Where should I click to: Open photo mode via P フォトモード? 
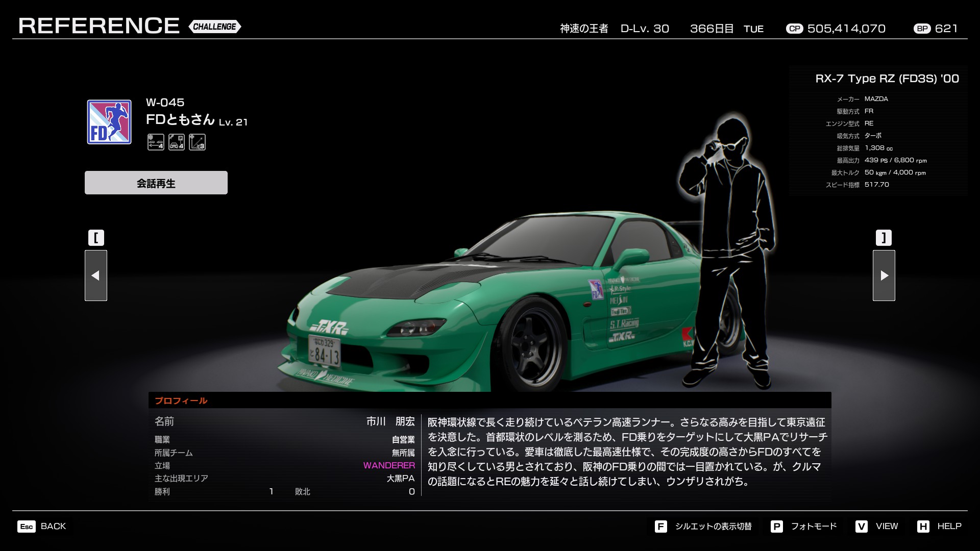(x=804, y=526)
